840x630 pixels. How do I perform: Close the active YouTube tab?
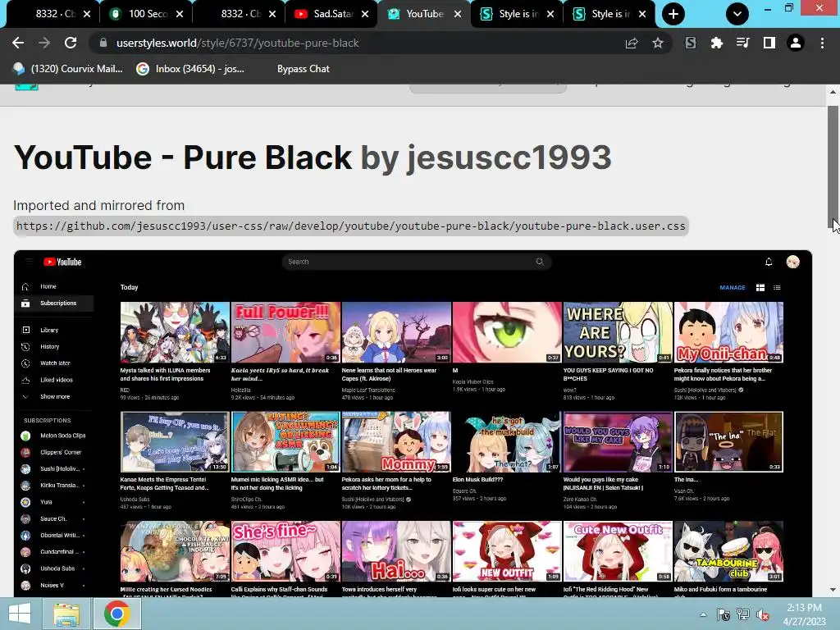458,14
